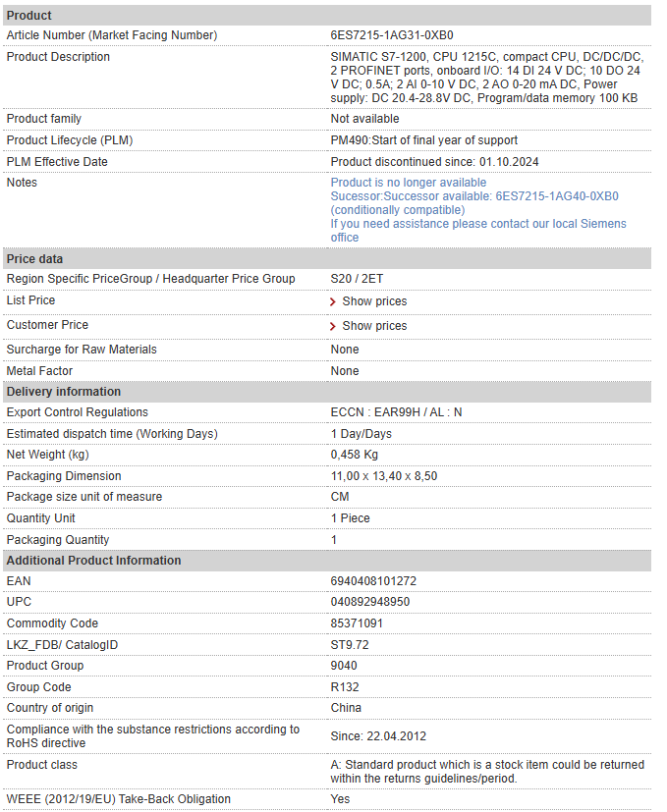
Task: Click country of origin 'China'
Action: click(346, 708)
